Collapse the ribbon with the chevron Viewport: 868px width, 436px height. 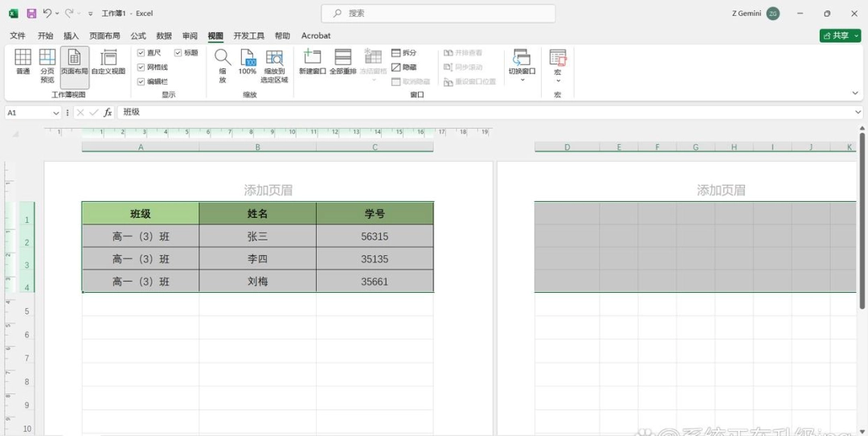[x=855, y=93]
